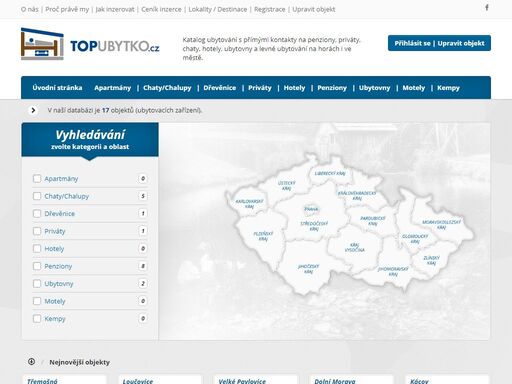The image size is (512, 384).
Task: Follow the Registrace link
Action: 270,9
